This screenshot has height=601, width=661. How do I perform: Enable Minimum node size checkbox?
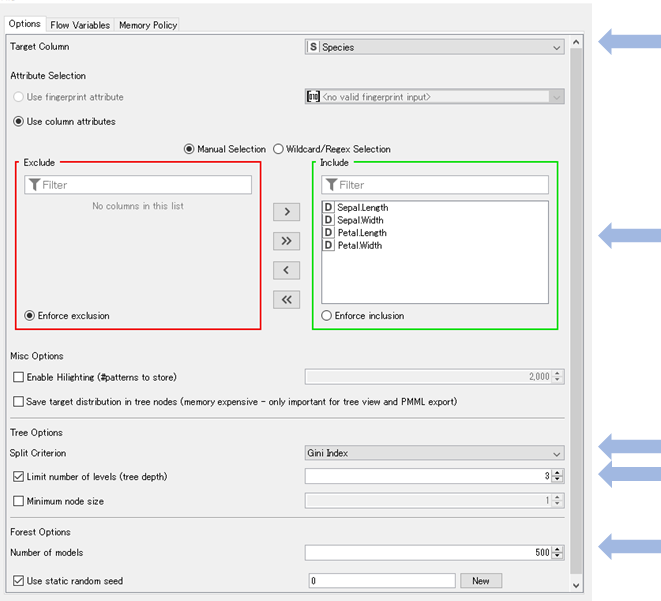coord(18,501)
